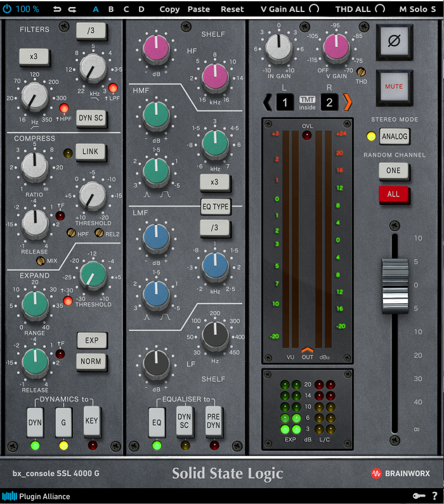This screenshot has width=444, height=504.
Task: Click the expander THRESHOLD green knob
Action: (93, 275)
